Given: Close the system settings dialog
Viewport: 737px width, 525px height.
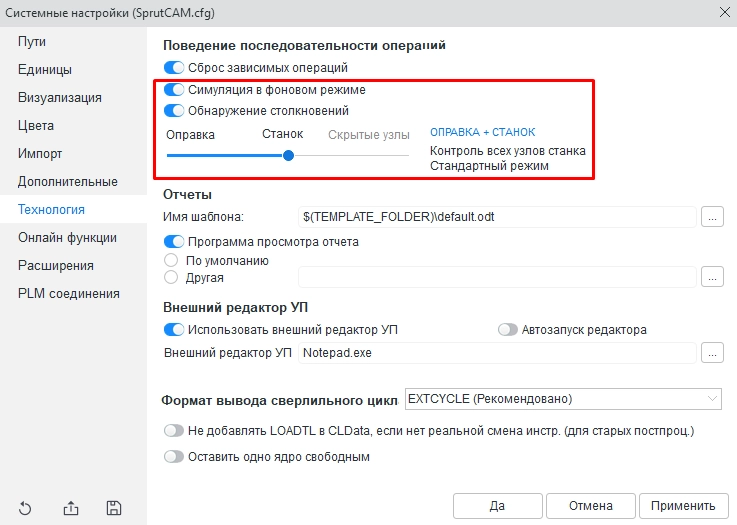Looking at the screenshot, I should (723, 12).
